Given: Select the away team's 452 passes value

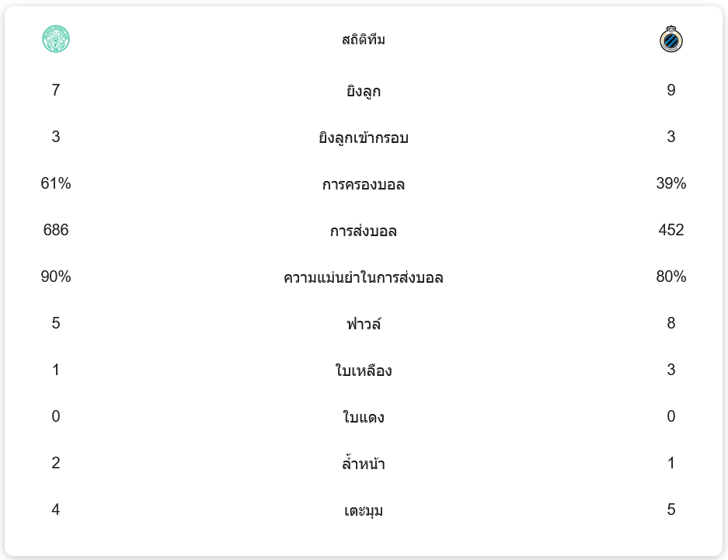Looking at the screenshot, I should coord(671,231).
